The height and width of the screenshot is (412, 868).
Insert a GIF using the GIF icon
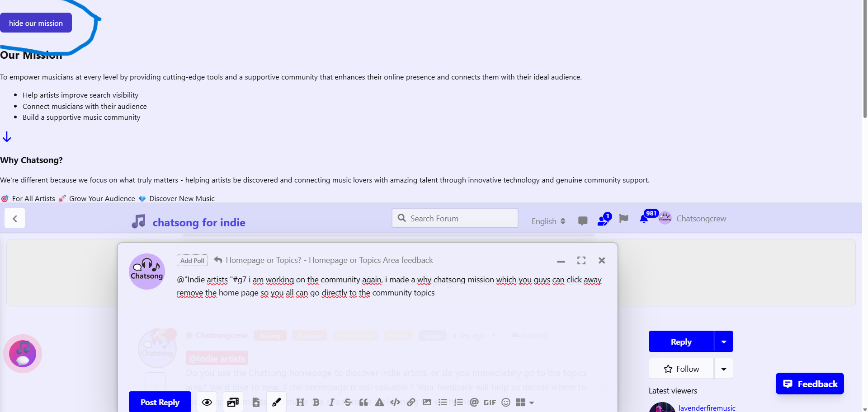[x=490, y=403]
